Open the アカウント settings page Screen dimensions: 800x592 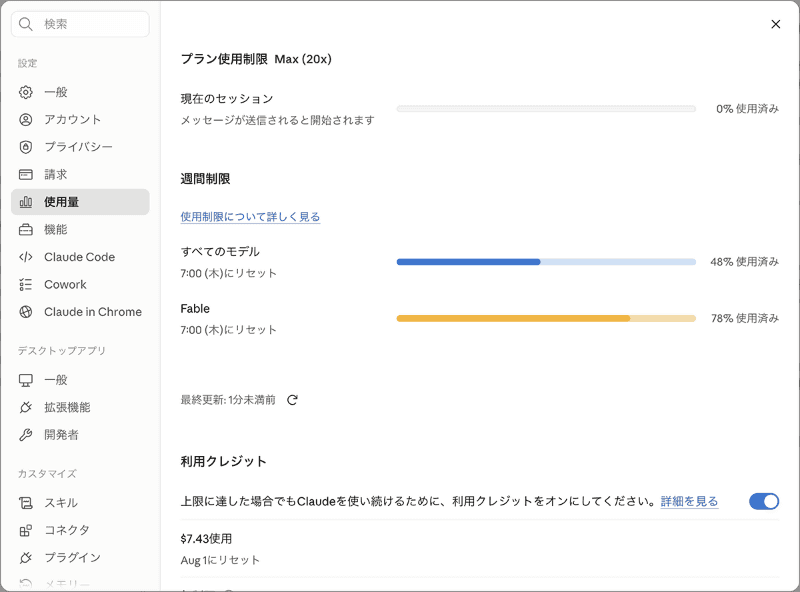pyautogui.click(x=80, y=120)
